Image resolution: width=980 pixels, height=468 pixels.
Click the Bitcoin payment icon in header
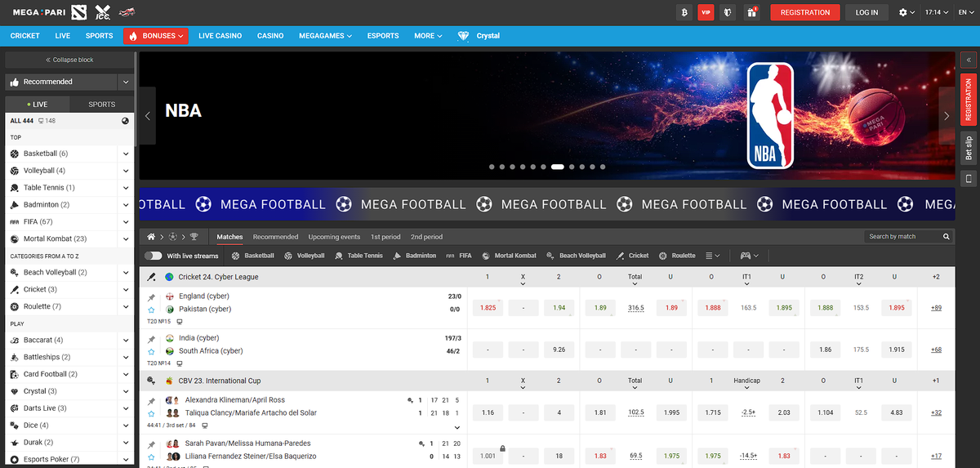coord(684,12)
